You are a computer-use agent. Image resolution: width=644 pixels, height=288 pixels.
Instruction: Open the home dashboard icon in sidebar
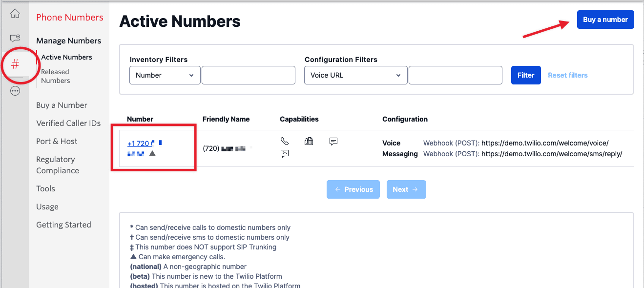pyautogui.click(x=15, y=14)
